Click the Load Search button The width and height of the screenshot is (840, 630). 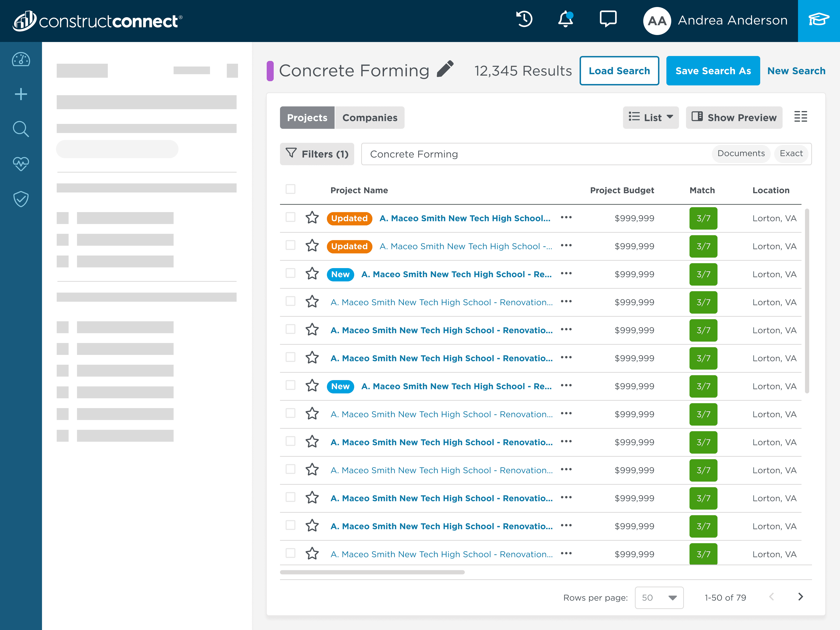(x=619, y=71)
